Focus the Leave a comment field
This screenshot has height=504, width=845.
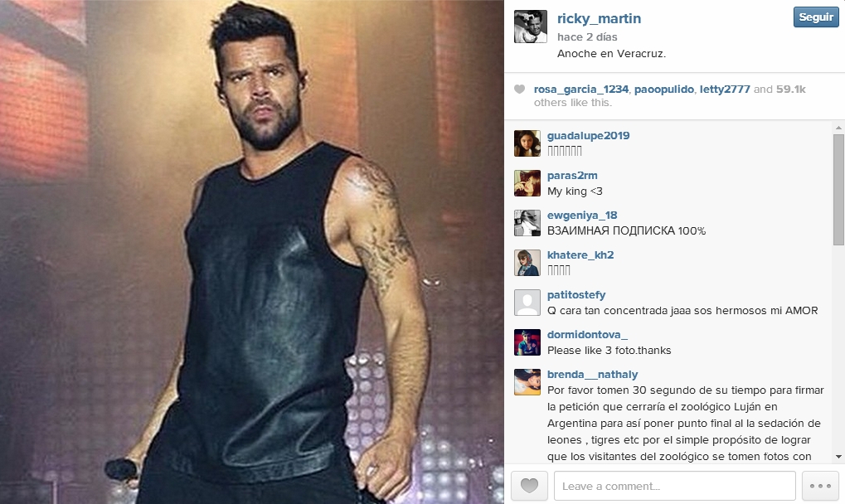tap(675, 486)
